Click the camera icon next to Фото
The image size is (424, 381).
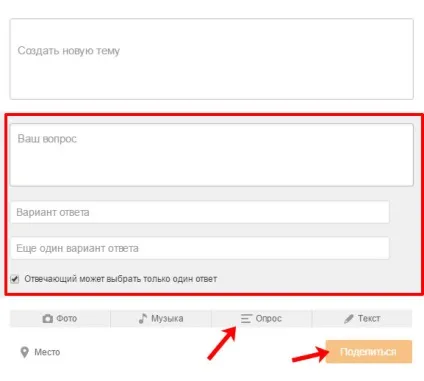click(48, 319)
